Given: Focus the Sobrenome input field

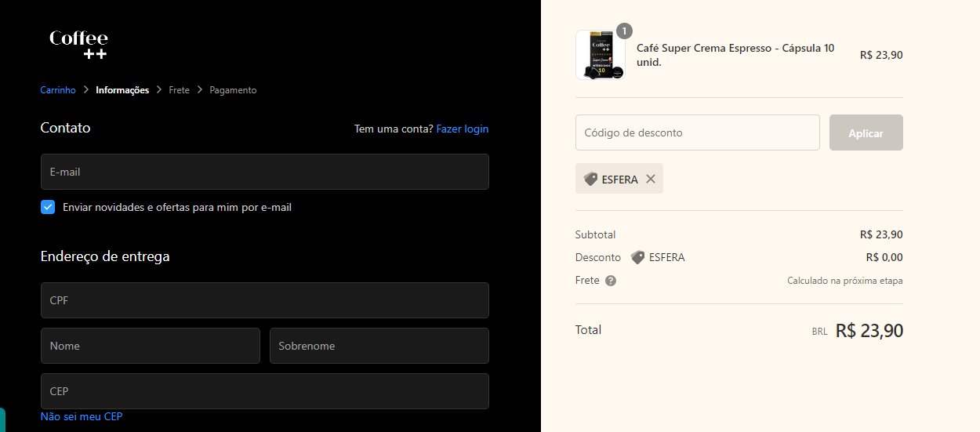Looking at the screenshot, I should 379,346.
